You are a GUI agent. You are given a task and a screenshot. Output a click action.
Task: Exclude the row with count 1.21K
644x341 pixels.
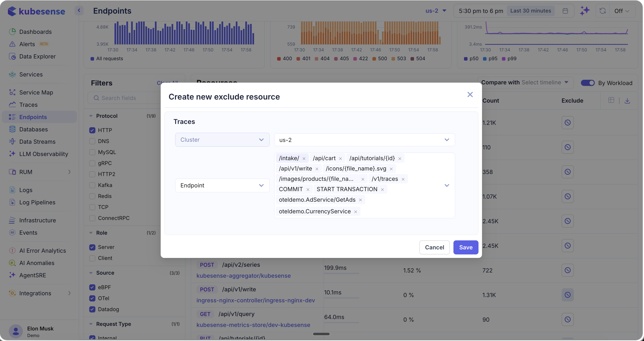click(x=568, y=123)
